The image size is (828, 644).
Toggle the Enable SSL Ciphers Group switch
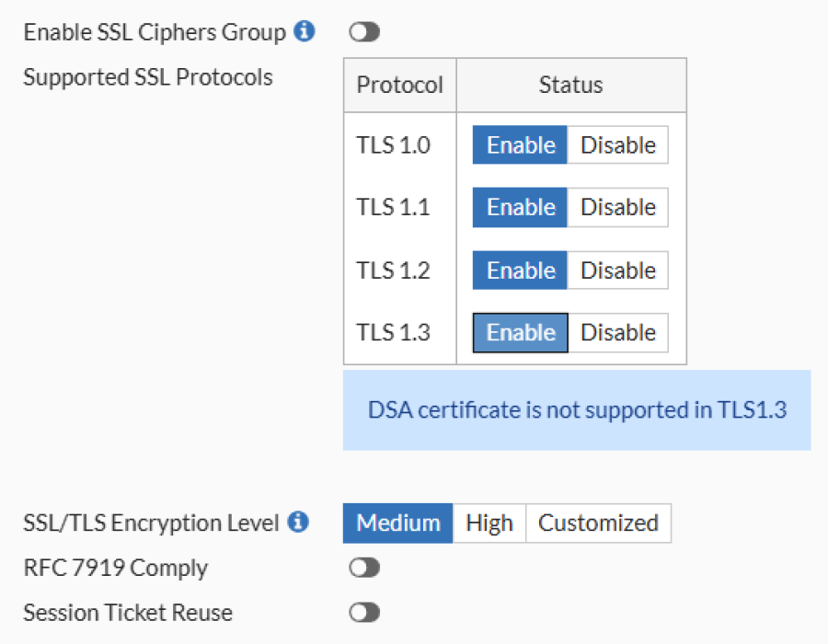point(364,31)
